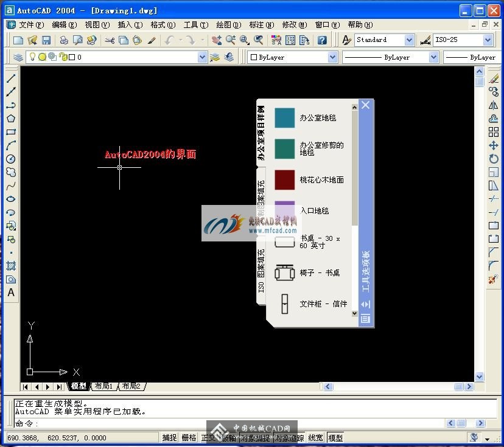This screenshot has width=504, height=447.
Task: Expand the layer list dropdown
Action: [x=202, y=58]
